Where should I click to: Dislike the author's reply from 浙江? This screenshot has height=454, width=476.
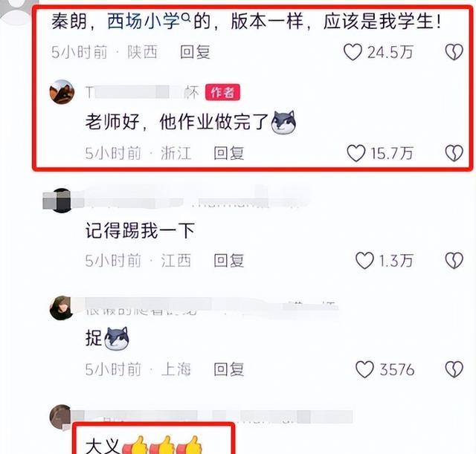click(x=454, y=153)
